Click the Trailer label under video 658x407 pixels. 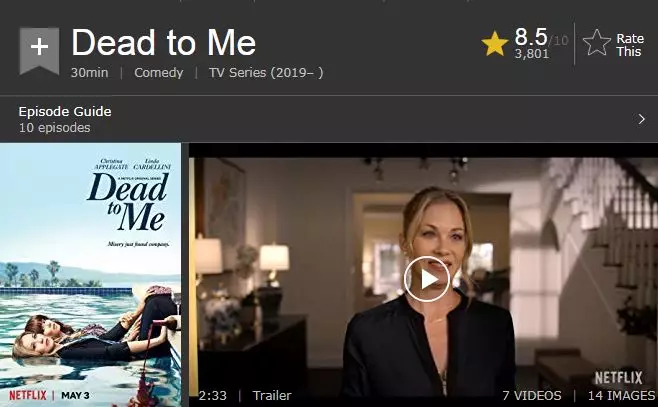[x=272, y=395]
